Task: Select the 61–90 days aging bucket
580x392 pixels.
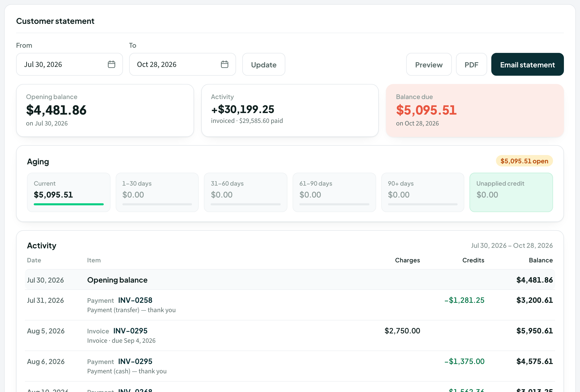Action: pos(334,192)
